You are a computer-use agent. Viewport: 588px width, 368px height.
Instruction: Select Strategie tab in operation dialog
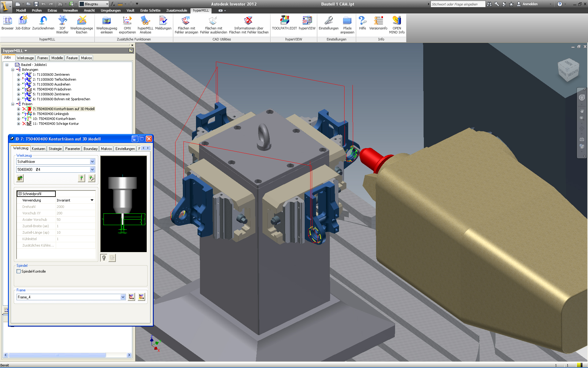coord(55,148)
